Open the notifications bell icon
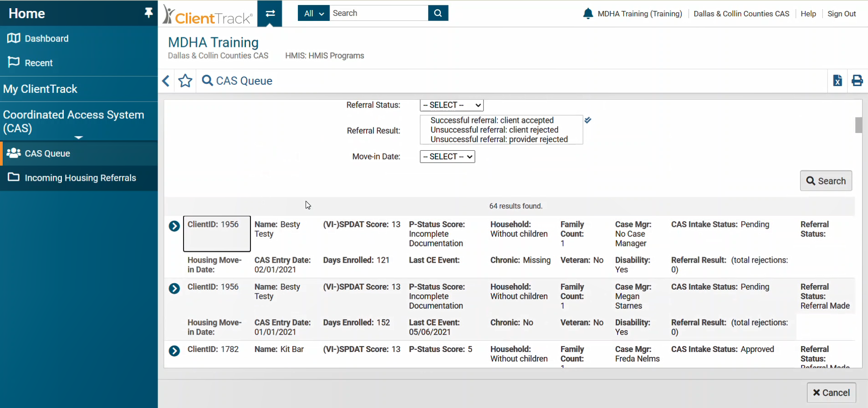 588,14
